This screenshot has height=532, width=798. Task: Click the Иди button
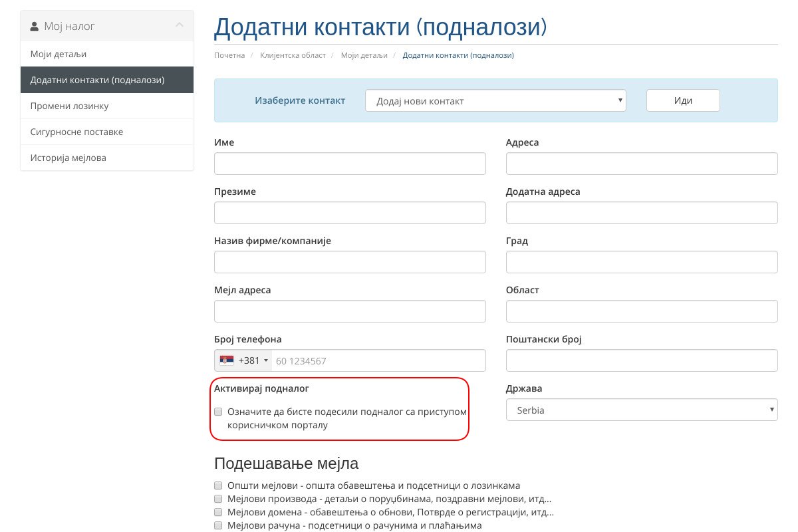coord(683,100)
